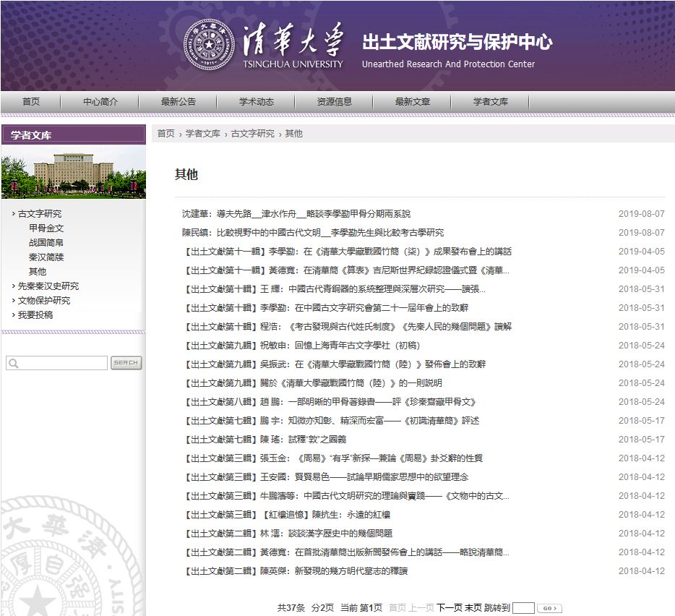Open 牛鵬濤等 article on 中國古代文明研究
Screen dimensions: 675x616
tap(347, 496)
